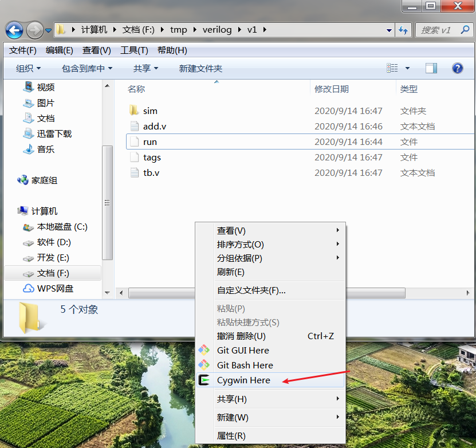Click the change view icon

[392, 68]
